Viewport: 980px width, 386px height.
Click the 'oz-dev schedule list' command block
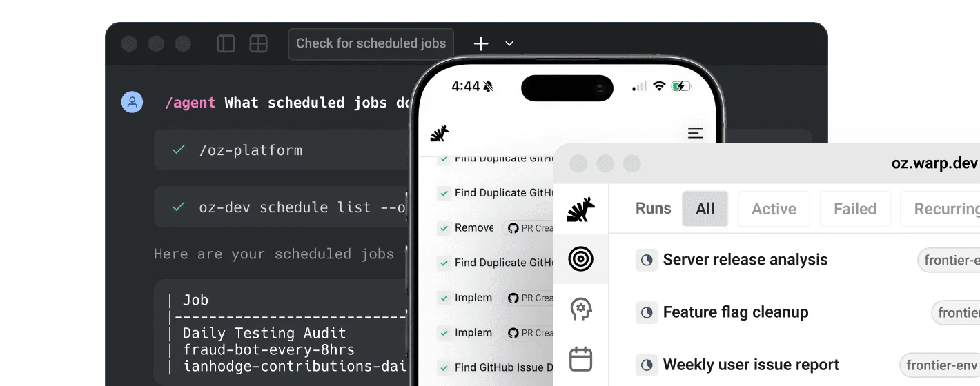(x=282, y=207)
